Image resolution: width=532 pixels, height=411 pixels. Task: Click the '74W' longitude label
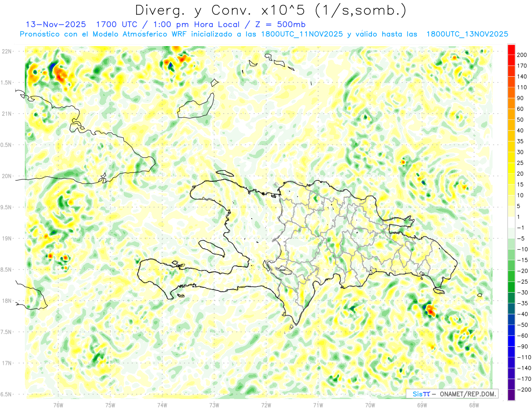point(162,405)
